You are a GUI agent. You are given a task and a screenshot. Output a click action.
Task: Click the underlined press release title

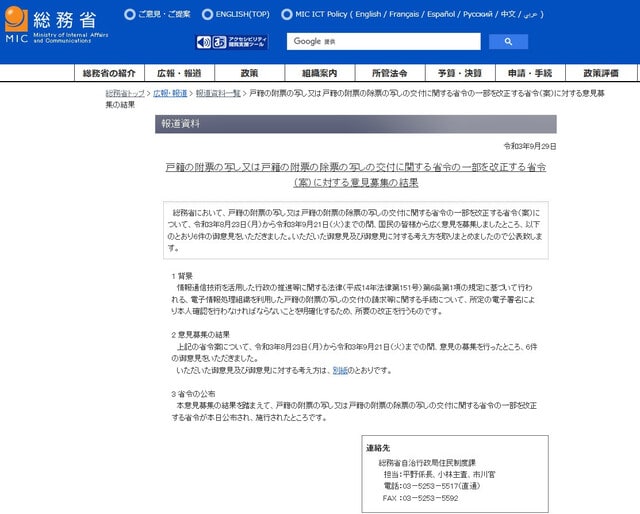(356, 175)
